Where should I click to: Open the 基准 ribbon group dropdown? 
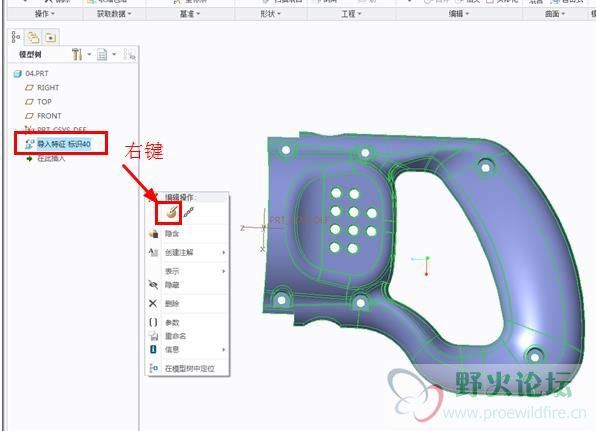pyautogui.click(x=190, y=14)
